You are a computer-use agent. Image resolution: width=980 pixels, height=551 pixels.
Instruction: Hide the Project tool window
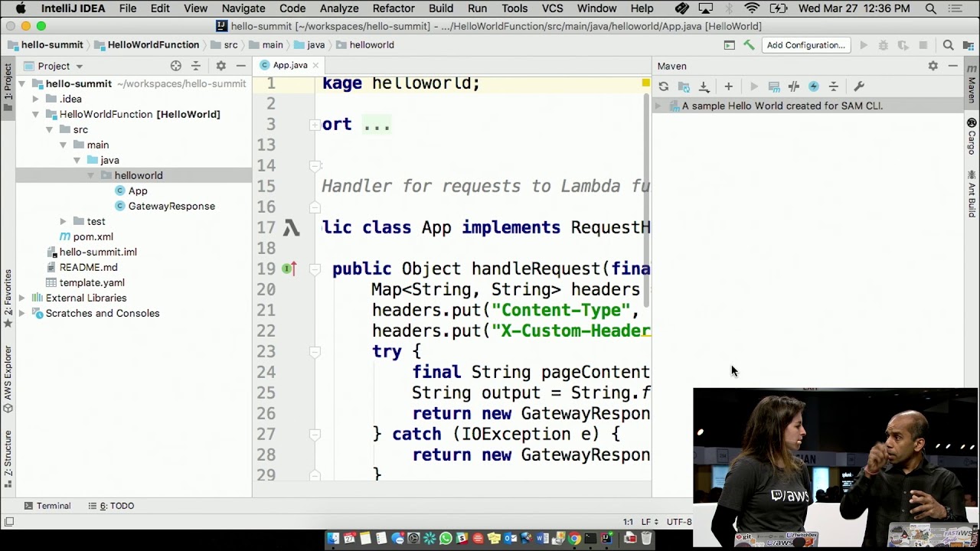(240, 66)
